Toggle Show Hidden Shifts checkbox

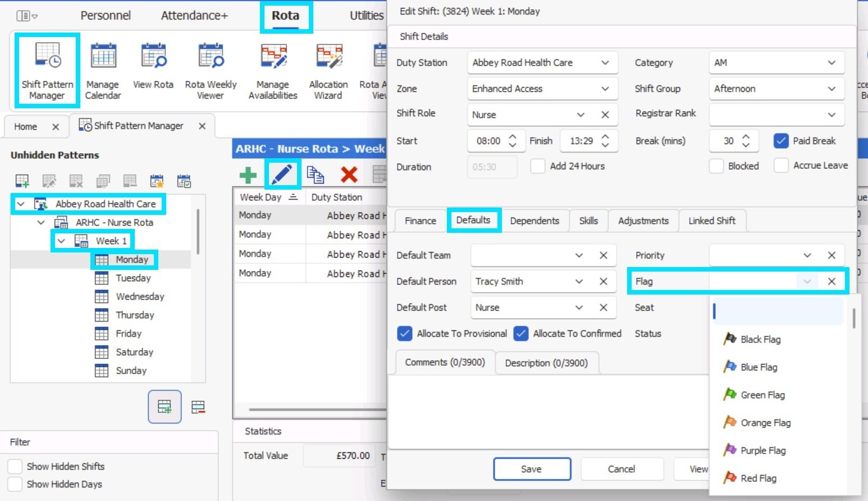15,466
